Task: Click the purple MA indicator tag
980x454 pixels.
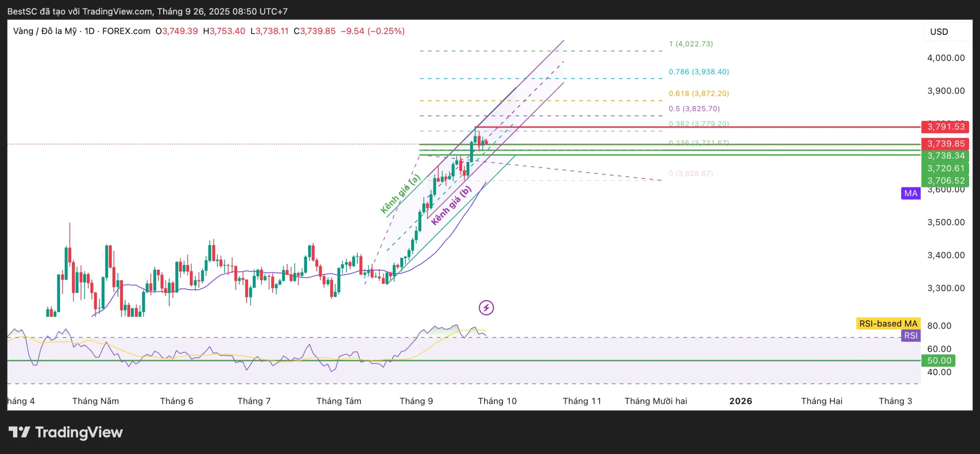Action: (x=911, y=193)
